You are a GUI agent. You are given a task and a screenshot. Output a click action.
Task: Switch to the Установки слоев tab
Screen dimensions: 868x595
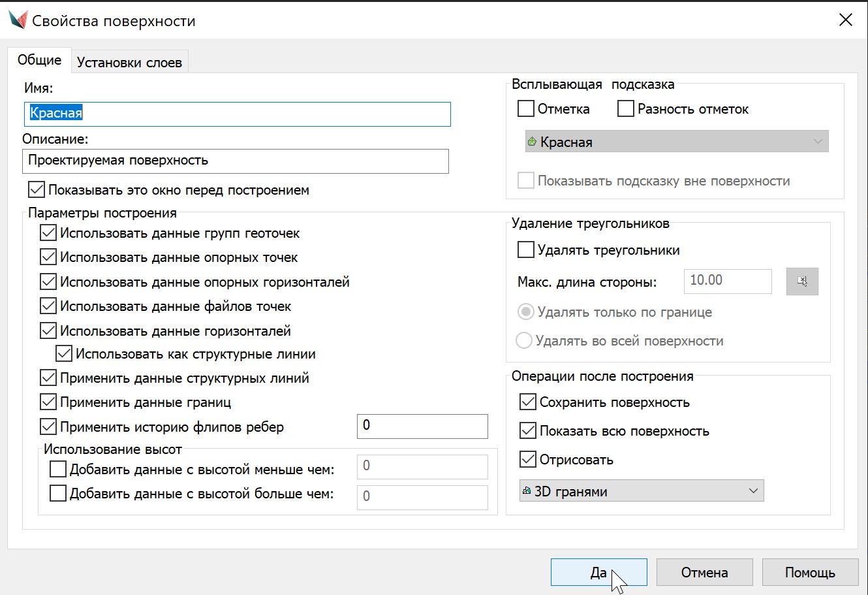point(129,63)
